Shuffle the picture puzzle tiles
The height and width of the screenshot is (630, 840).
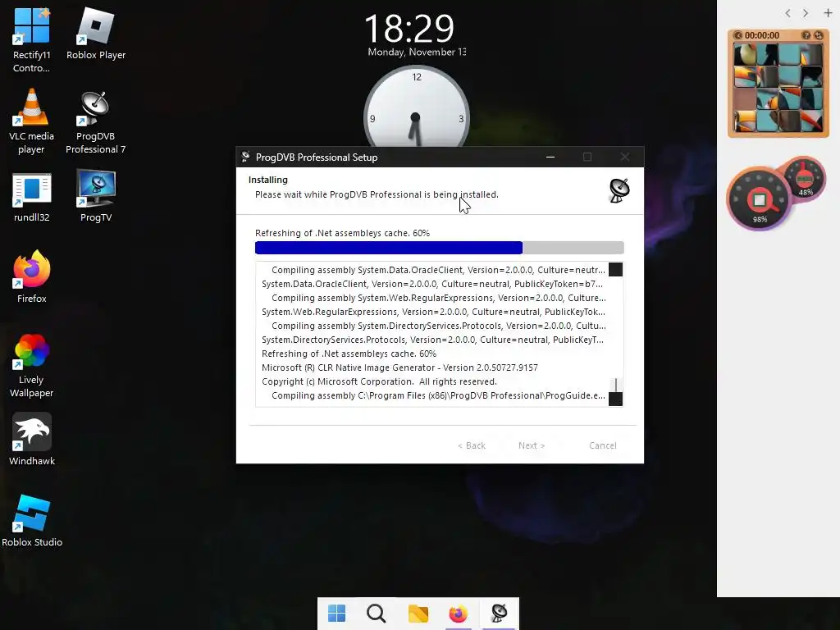click(x=819, y=35)
